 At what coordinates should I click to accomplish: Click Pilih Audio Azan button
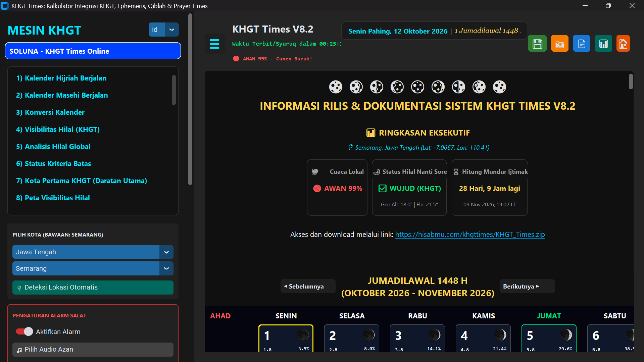(93, 350)
